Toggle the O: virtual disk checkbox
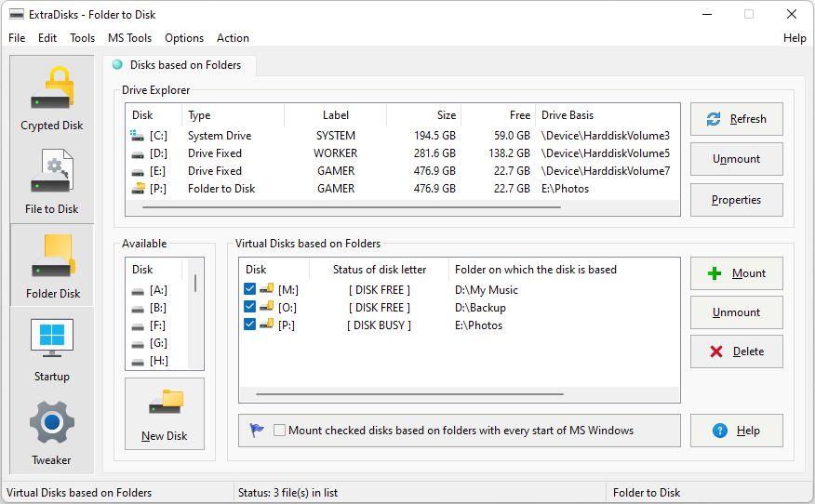The image size is (815, 504). tap(249, 307)
